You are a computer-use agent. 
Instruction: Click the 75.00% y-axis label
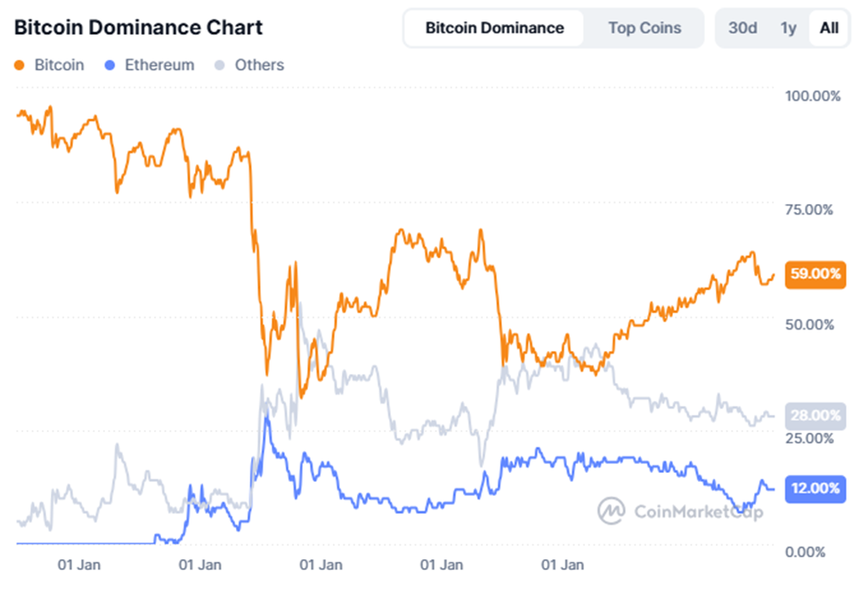(x=808, y=209)
